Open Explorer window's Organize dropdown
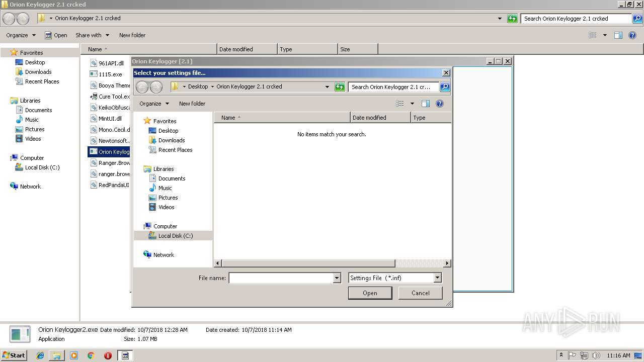The width and height of the screenshot is (644, 362). [x=21, y=35]
